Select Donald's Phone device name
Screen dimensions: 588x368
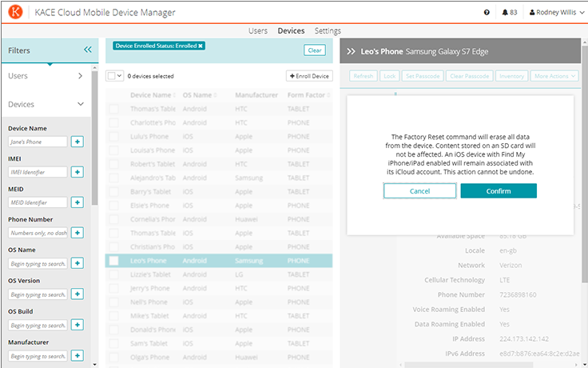(x=153, y=330)
